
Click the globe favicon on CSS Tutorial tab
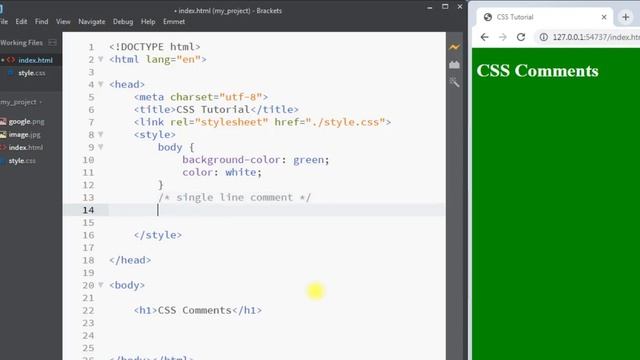pos(488,17)
